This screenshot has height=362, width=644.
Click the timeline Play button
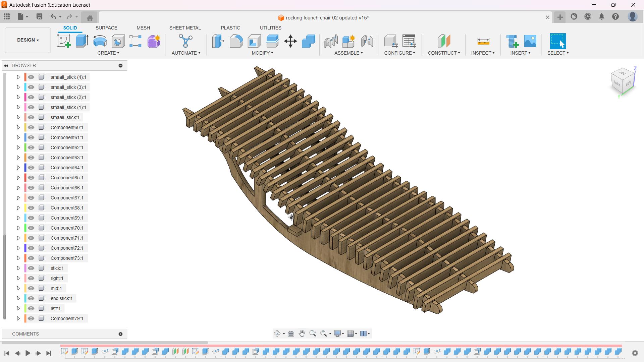[x=28, y=353]
